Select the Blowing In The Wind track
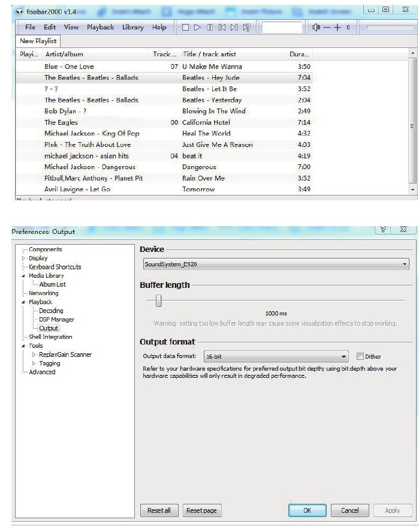 [x=164, y=112]
